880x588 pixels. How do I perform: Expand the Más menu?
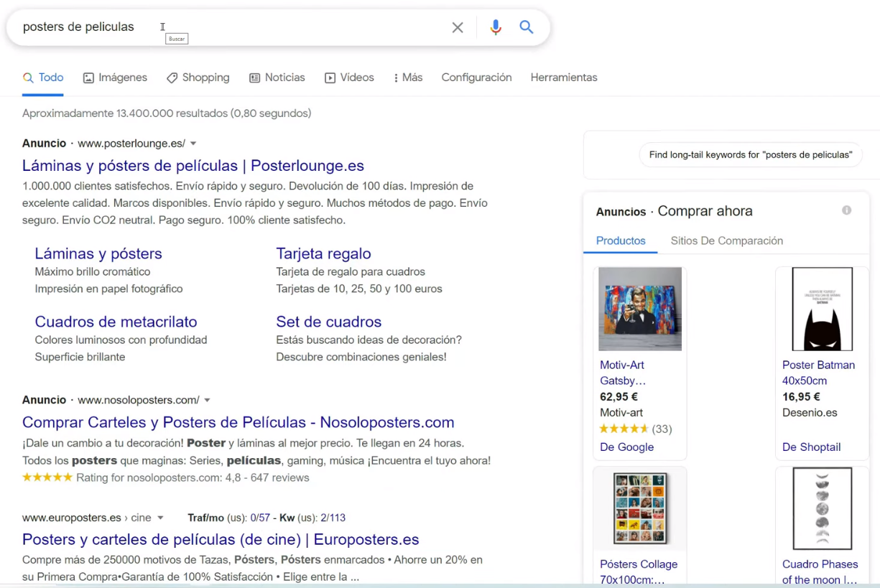click(408, 78)
